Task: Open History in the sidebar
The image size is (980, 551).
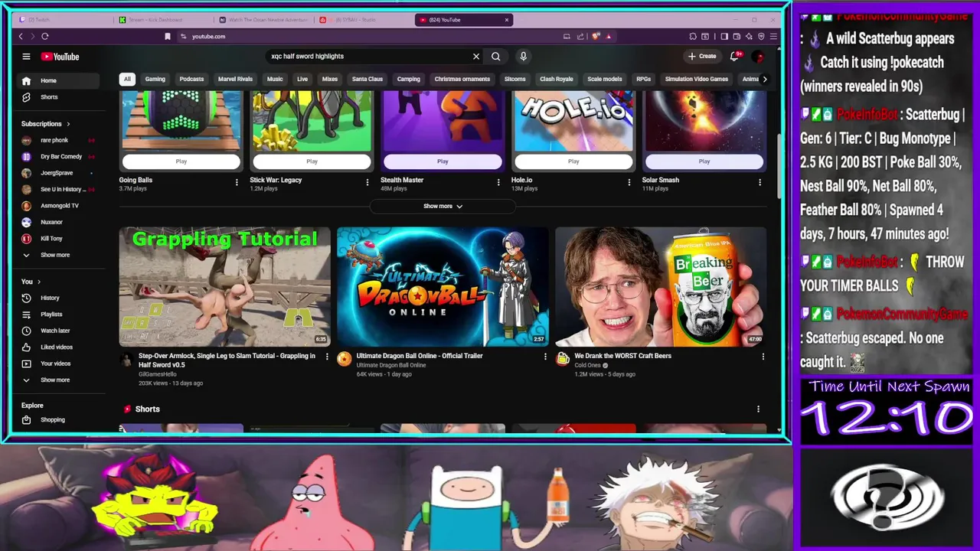Action: pos(58,298)
